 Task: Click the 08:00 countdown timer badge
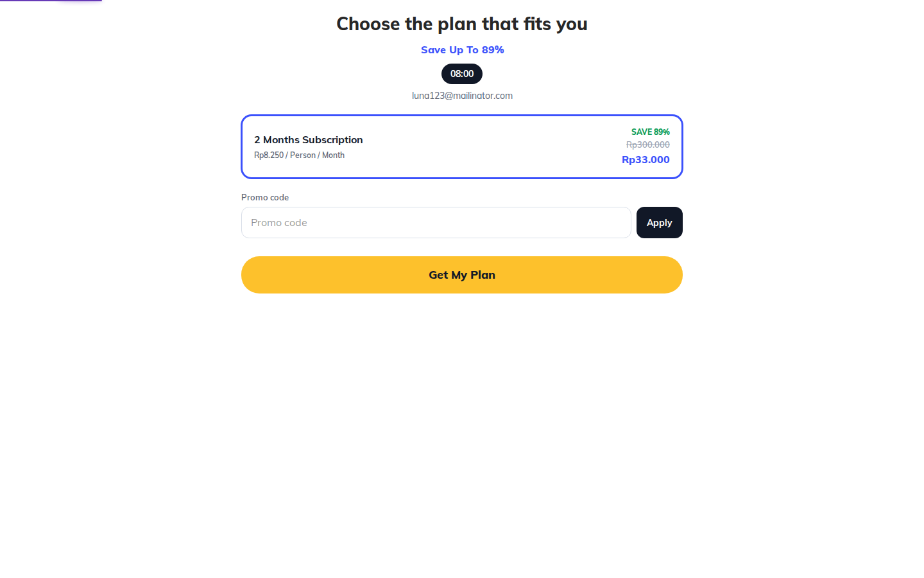pos(462,74)
